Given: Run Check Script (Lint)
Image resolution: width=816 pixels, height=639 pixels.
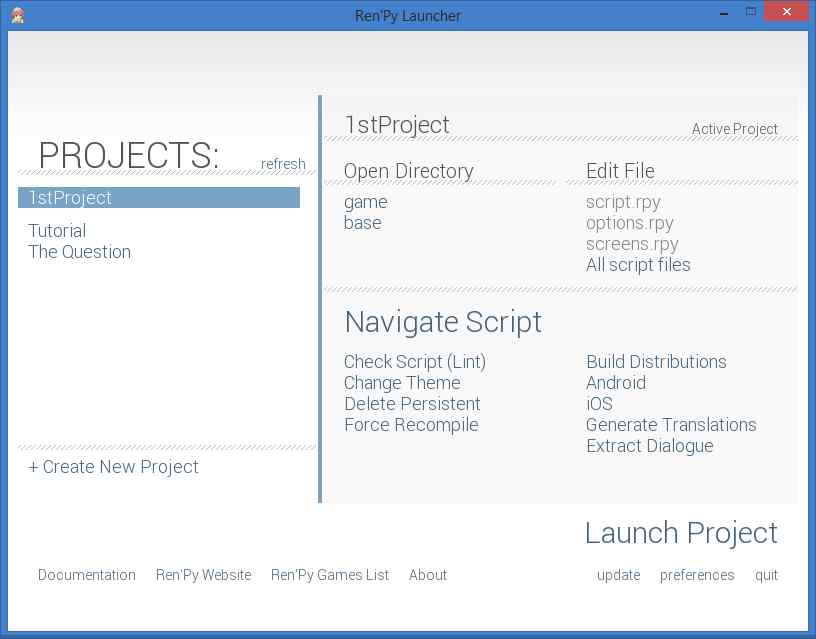Looking at the screenshot, I should 415,362.
